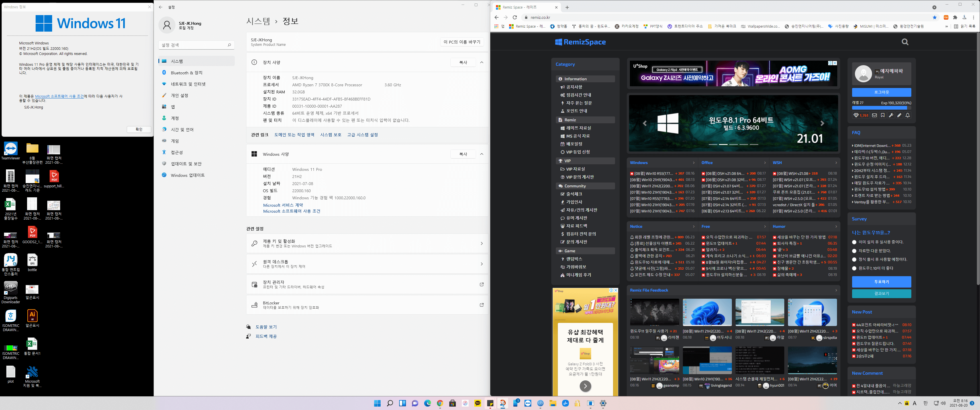Collapse the Windows 사양 section chevron
980x410 pixels.
coord(482,154)
